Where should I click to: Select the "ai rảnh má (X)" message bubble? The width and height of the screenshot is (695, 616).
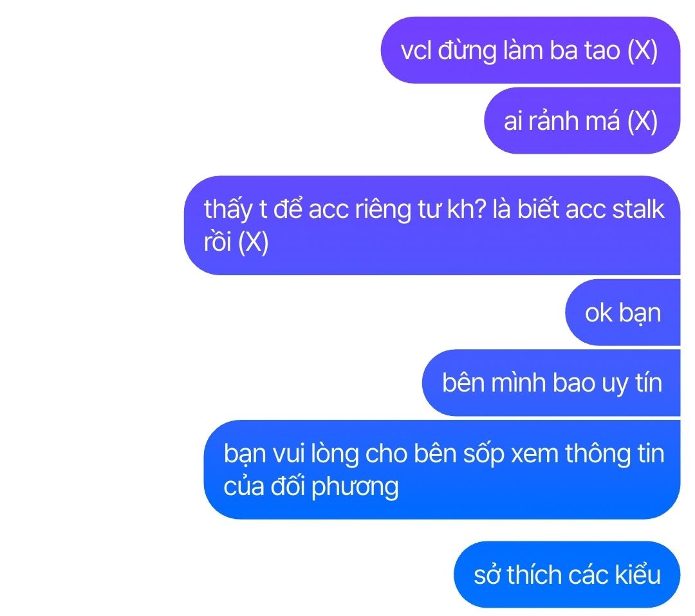click(582, 120)
